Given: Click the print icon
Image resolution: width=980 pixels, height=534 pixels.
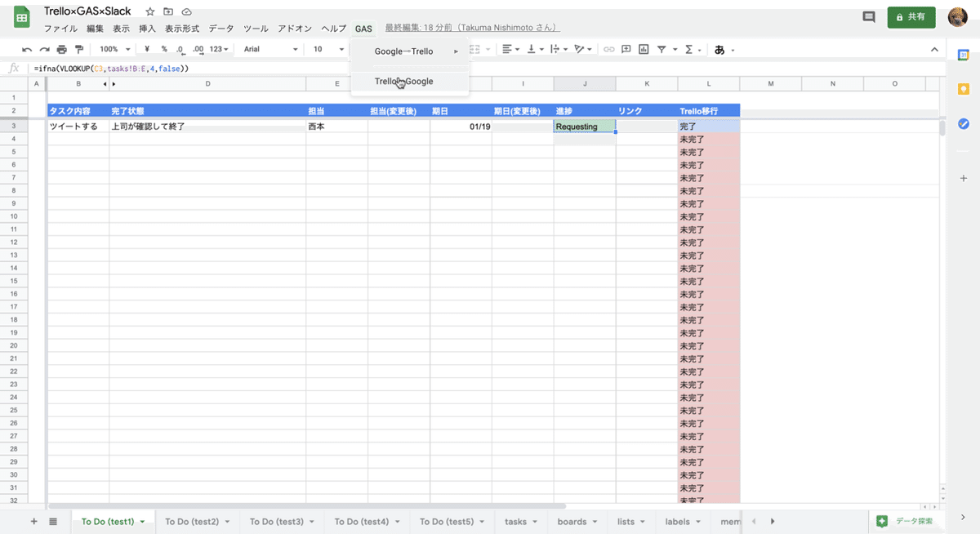Looking at the screenshot, I should point(61,49).
